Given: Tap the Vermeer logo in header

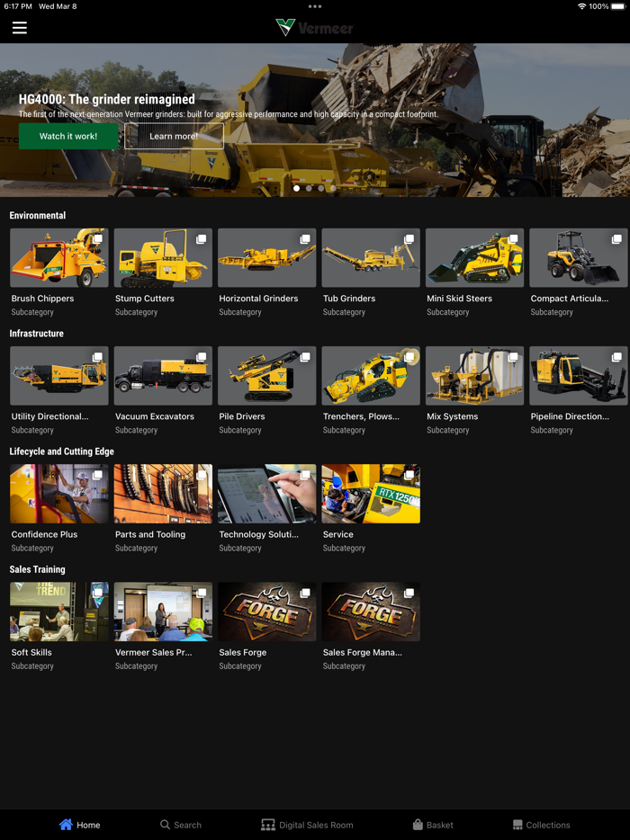Looking at the screenshot, I should [315, 27].
